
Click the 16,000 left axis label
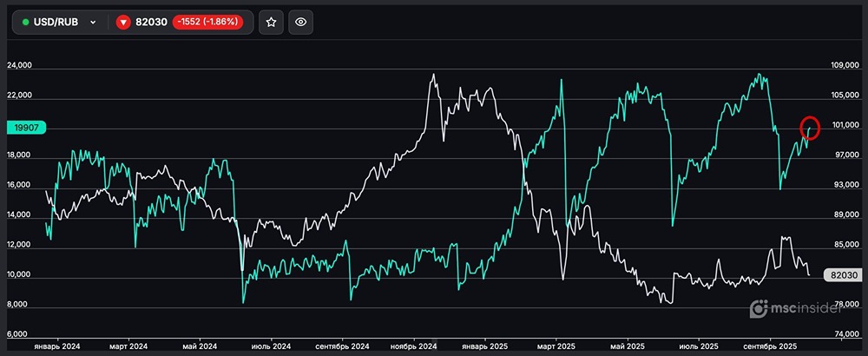click(19, 186)
